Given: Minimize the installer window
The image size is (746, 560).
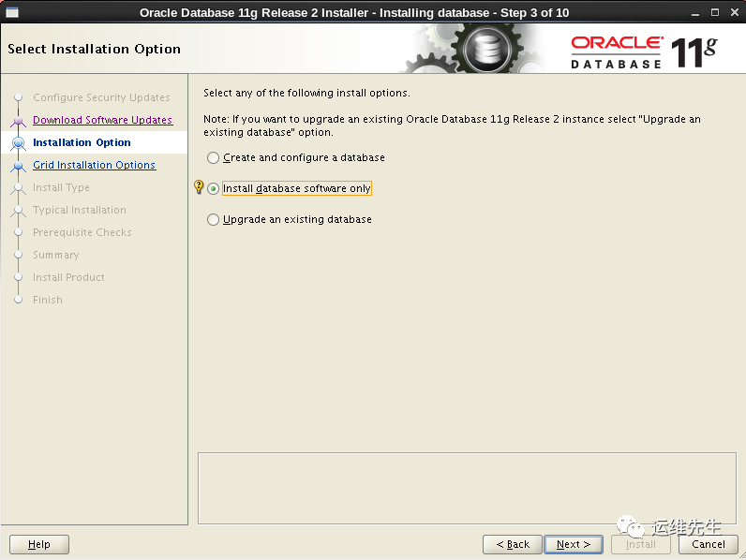Looking at the screenshot, I should [x=695, y=13].
